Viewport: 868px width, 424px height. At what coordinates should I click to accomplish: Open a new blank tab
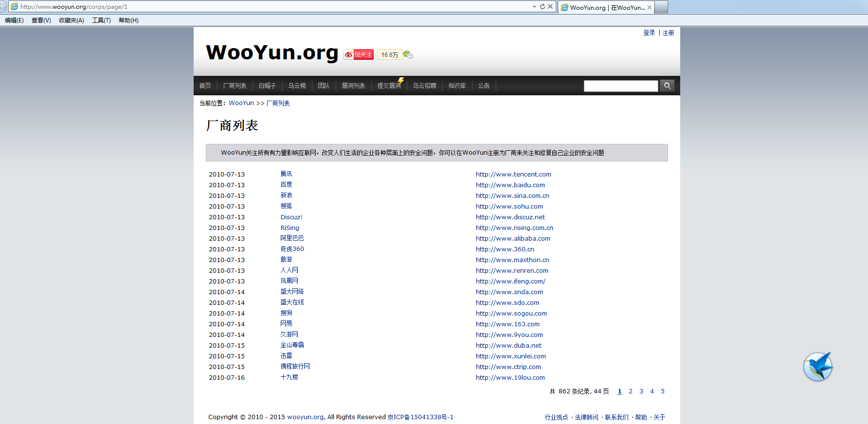coord(661,7)
